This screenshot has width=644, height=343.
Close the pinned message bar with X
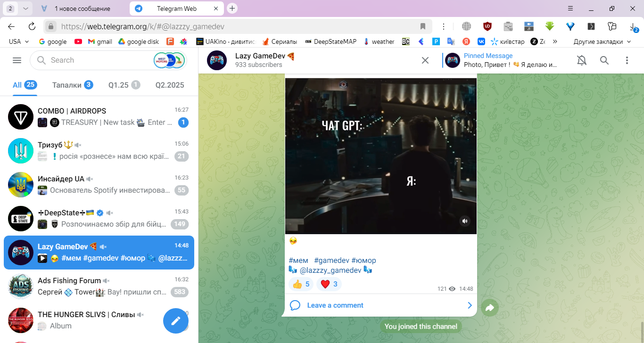point(425,60)
